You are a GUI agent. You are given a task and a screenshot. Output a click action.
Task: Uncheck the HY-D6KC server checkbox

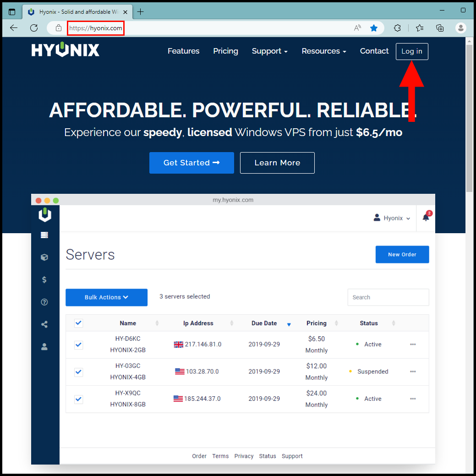point(78,345)
